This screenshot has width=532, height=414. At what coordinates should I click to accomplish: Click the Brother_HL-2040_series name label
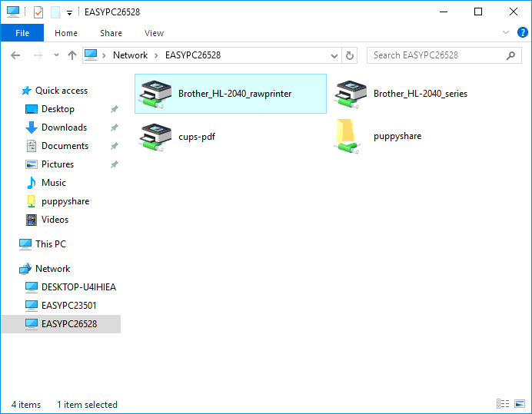point(421,94)
